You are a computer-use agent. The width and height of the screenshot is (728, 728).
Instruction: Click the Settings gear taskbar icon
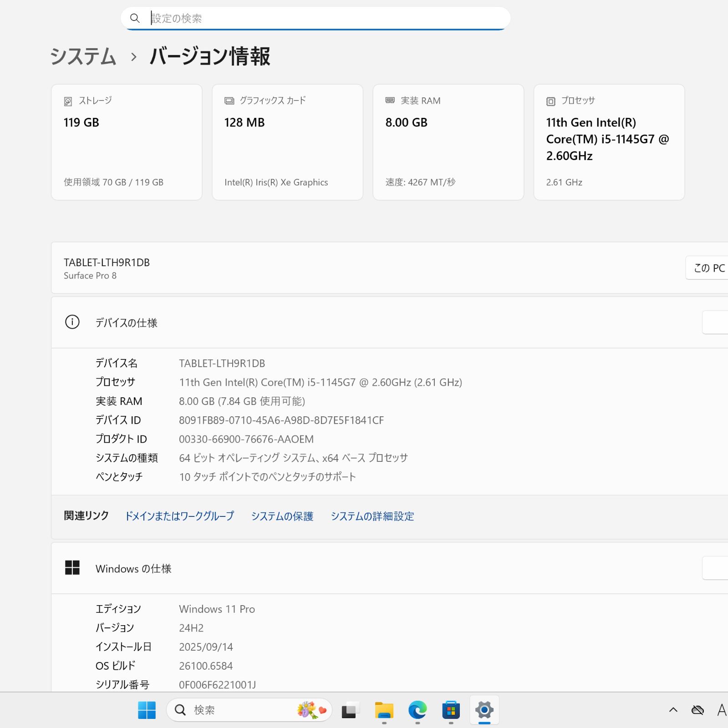484,710
